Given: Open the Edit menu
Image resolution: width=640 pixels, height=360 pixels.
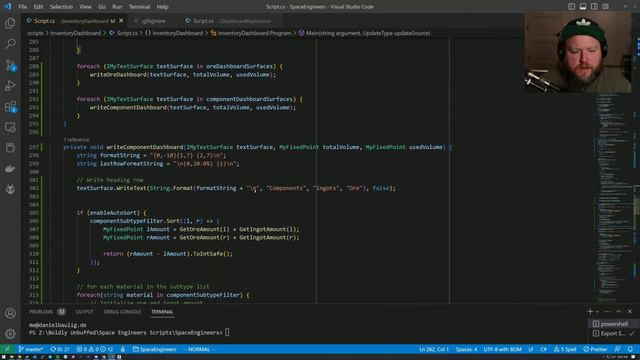Looking at the screenshot, I should pyautogui.click(x=38, y=7).
